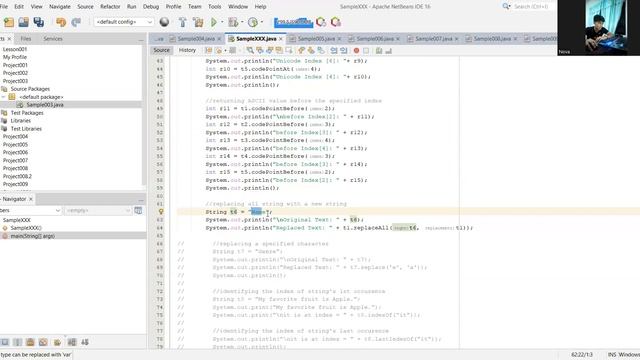Open the Window menu

tap(238, 7)
